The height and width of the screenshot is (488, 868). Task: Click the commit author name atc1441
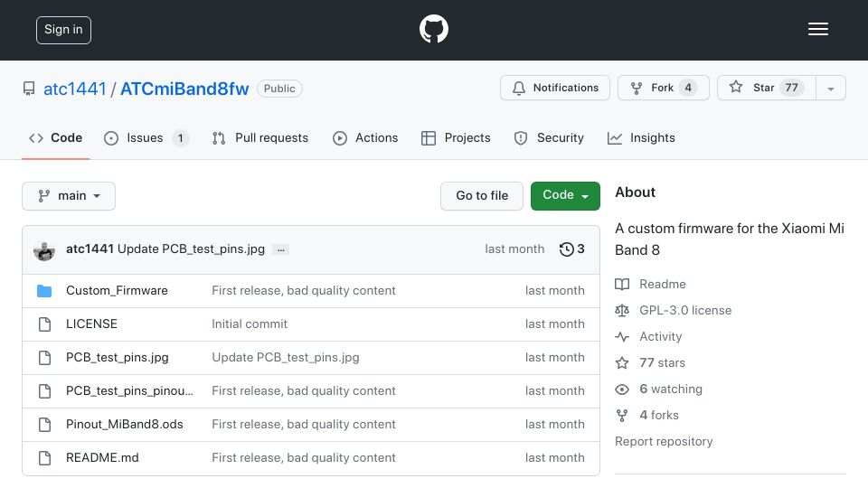point(90,249)
